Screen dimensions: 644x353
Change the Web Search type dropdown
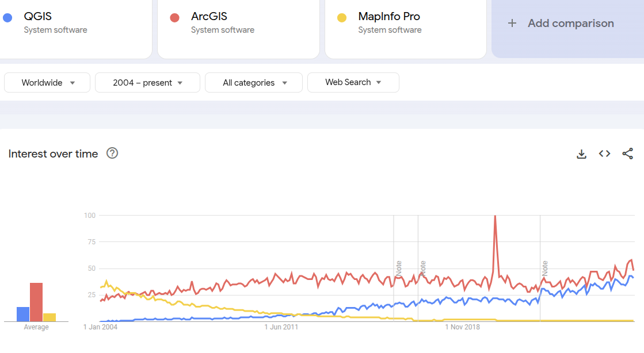click(353, 82)
